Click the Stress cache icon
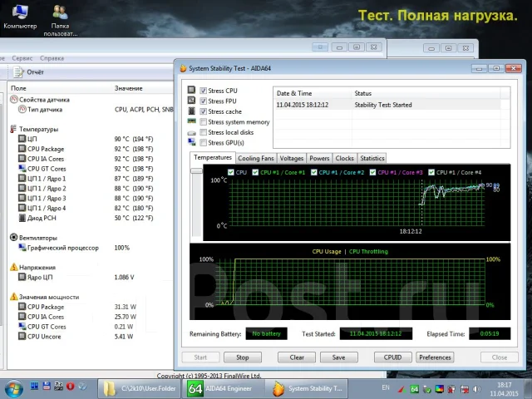532x399 pixels. (191, 111)
